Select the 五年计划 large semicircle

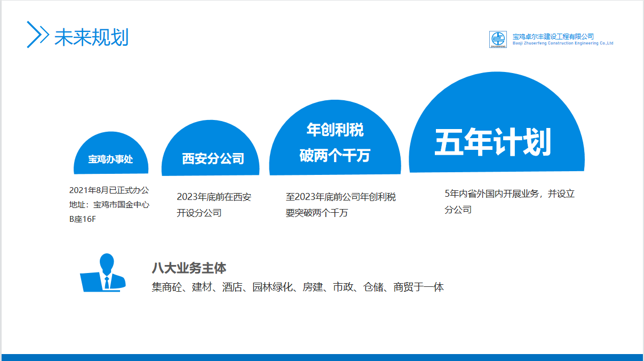click(x=497, y=122)
